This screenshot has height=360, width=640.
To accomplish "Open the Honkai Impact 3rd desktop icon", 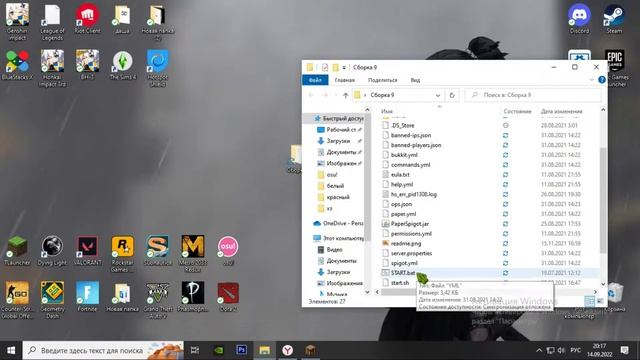I will click(x=52, y=67).
